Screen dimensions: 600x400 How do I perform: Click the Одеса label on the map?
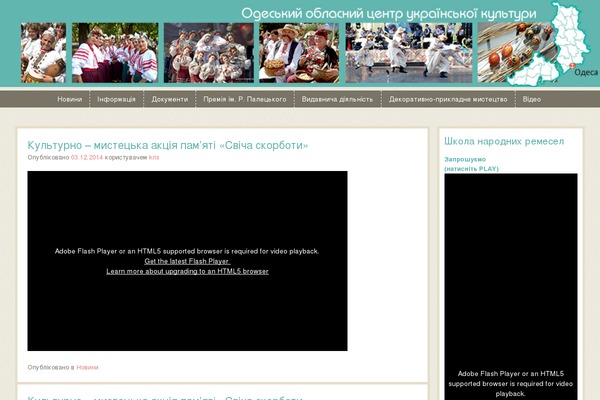[585, 72]
